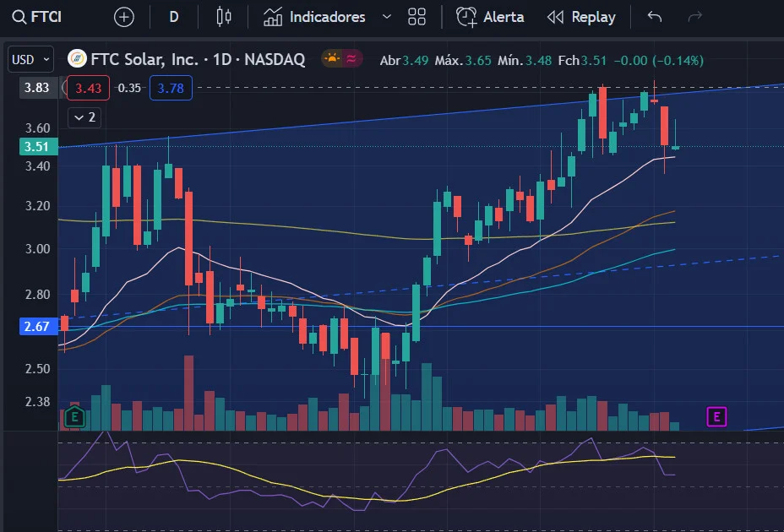Open the FTCI symbol search
The image size is (784, 532).
[37, 17]
